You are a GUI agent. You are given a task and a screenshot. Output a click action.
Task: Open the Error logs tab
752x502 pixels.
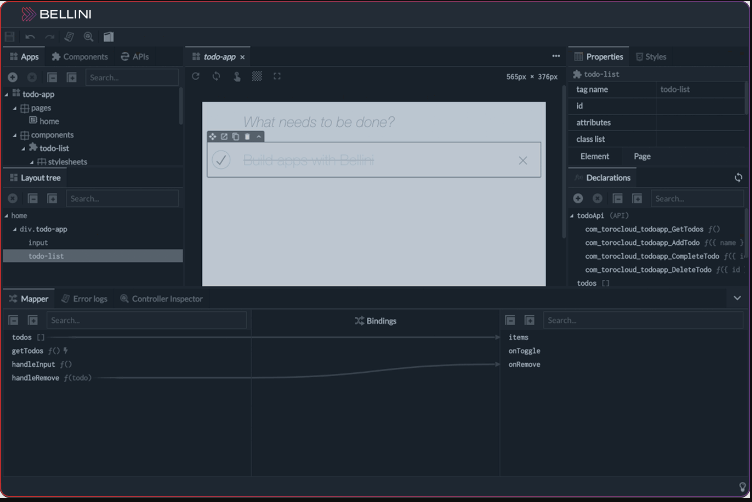(84, 298)
